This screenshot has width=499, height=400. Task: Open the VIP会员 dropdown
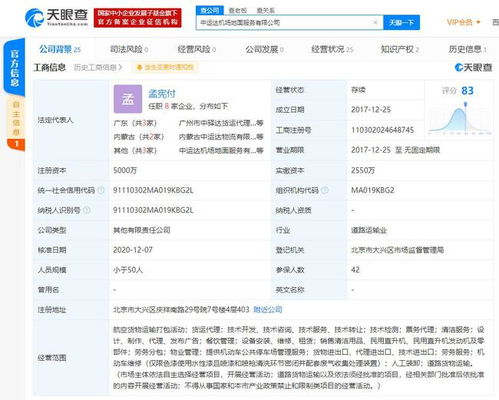pos(464,22)
